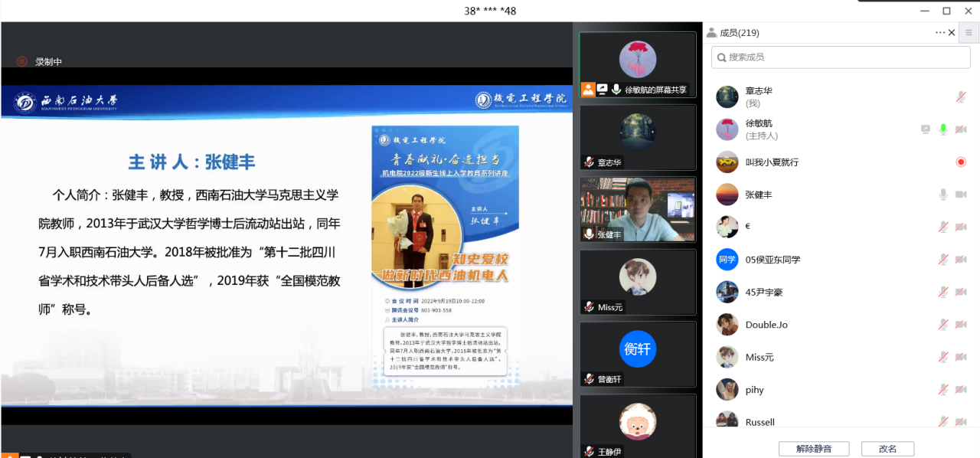Open the three-dots more options in members panel
The height and width of the screenshot is (458, 980).
point(939,33)
